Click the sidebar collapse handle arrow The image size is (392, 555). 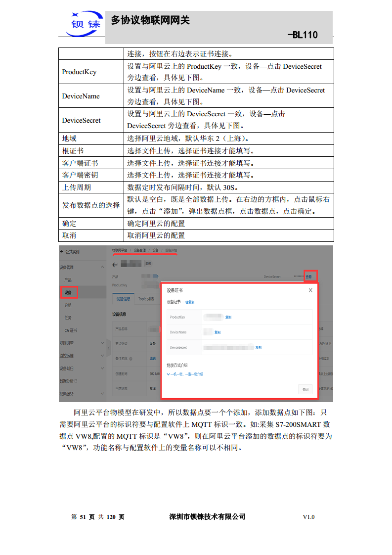109,348
